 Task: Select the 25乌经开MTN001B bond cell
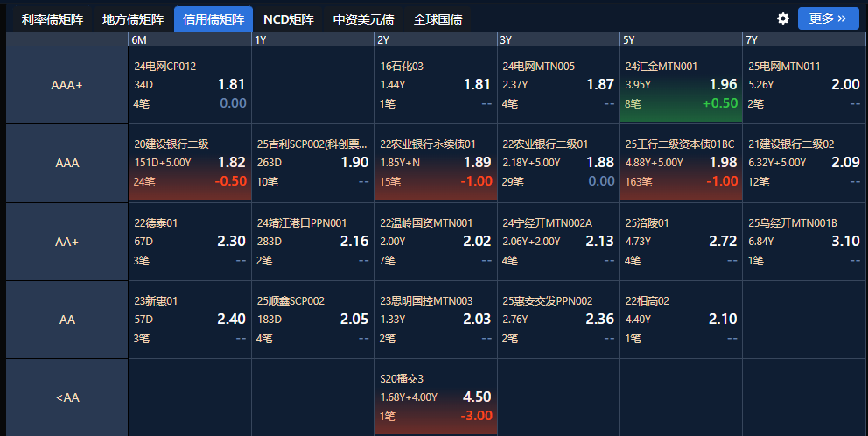click(803, 241)
